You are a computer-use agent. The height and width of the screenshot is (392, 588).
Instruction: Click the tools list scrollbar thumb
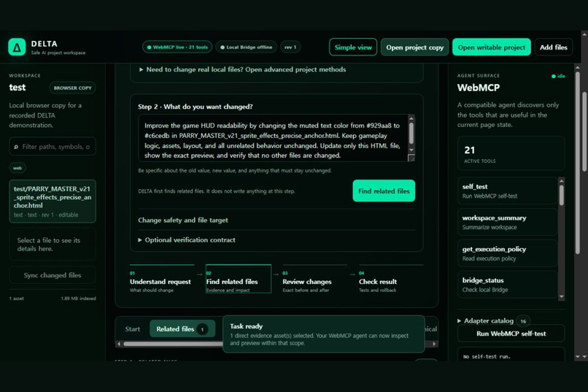pyautogui.click(x=562, y=195)
